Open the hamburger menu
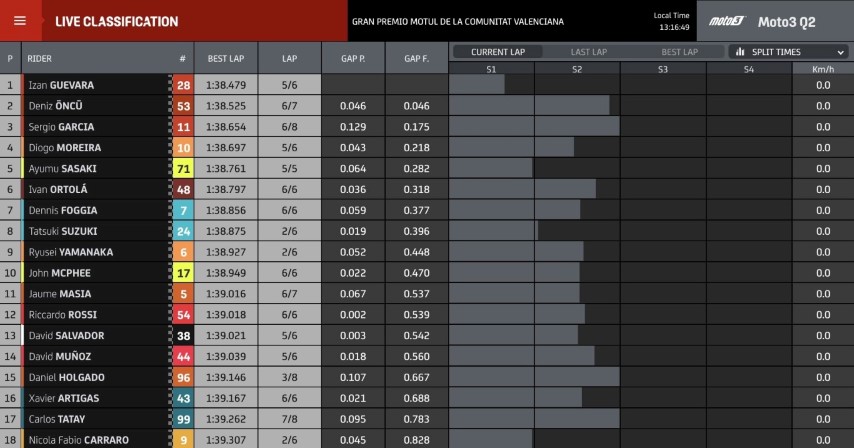This screenshot has width=854, height=448. pos(20,21)
